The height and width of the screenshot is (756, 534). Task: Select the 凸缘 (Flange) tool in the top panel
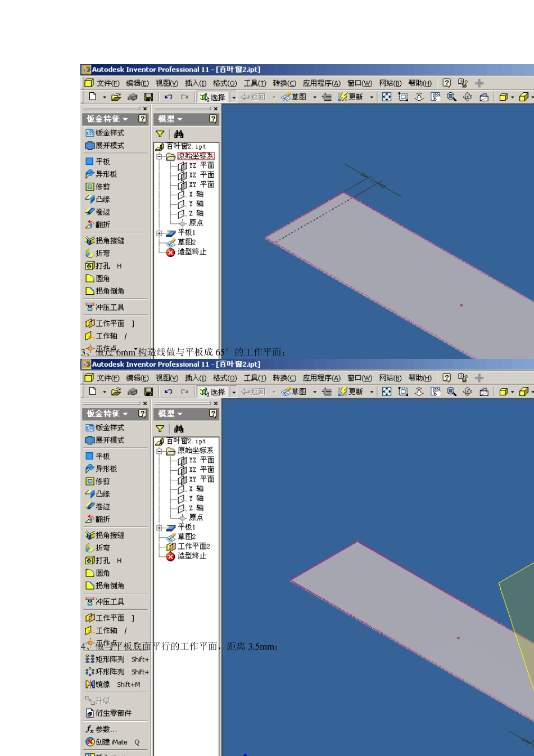[x=98, y=199]
